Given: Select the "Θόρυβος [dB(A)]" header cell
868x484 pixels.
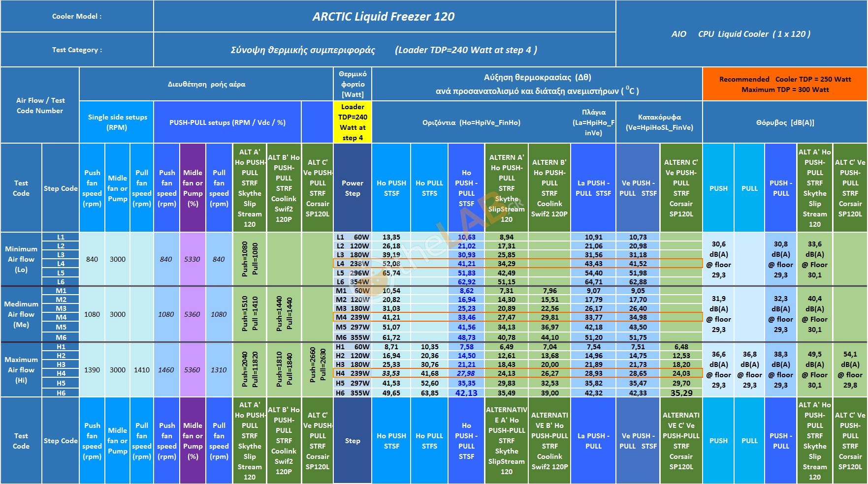Looking at the screenshot, I should (785, 122).
